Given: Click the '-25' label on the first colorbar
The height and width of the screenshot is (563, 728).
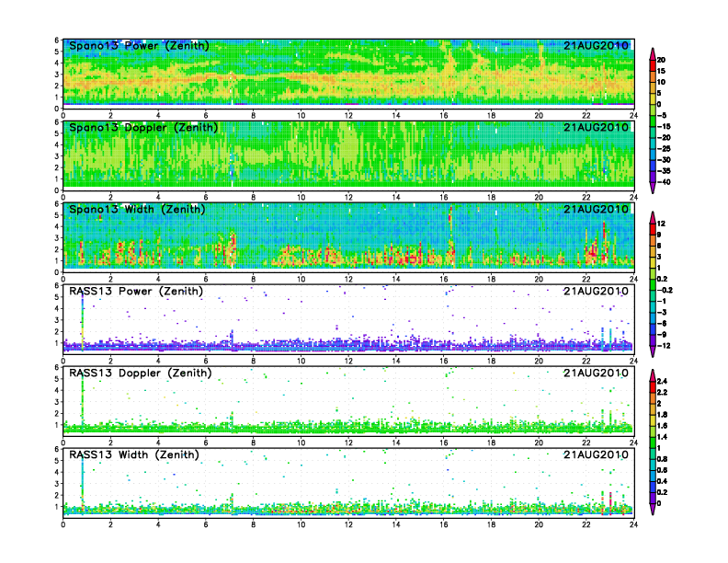Looking at the screenshot, I should [664, 149].
